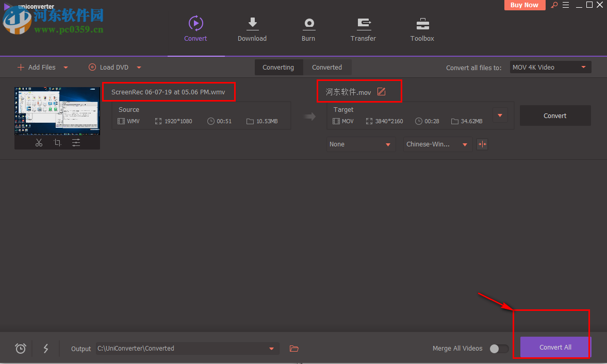The width and height of the screenshot is (607, 364).
Task: Click the high-speed conversion lightning icon
Action: pos(45,349)
